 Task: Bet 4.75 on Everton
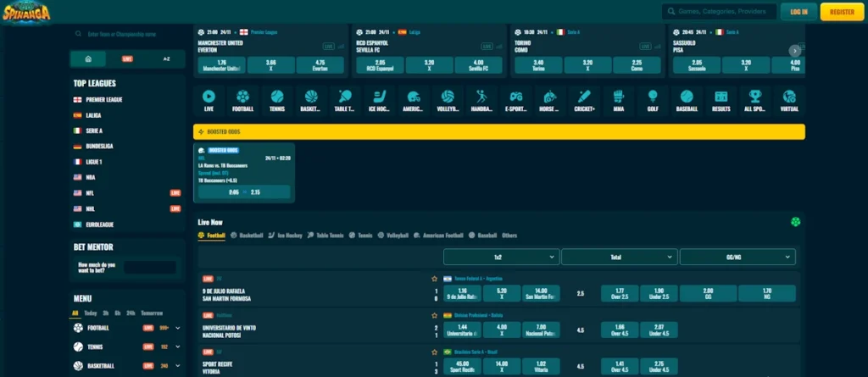(320, 65)
